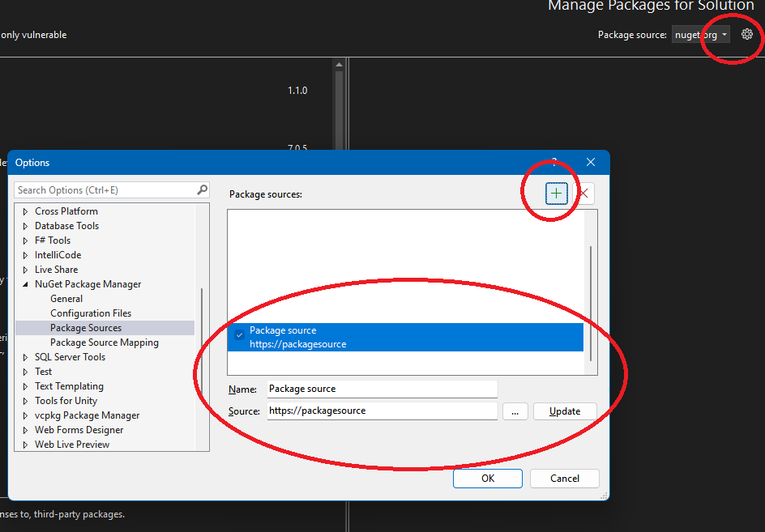Viewport: 765px width, 532px height.
Task: Click version 1.1.0 in package list
Action: click(297, 90)
